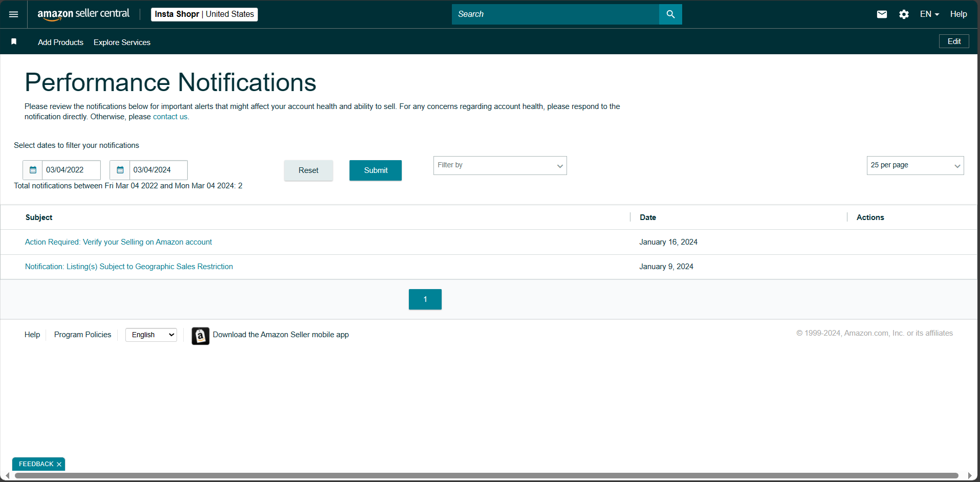980x482 pixels.
Task: Click the Date column header
Action: click(x=648, y=217)
